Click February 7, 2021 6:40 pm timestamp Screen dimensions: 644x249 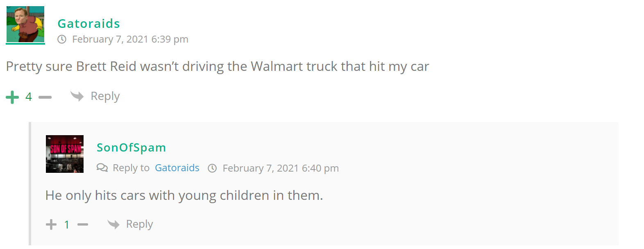281,168
